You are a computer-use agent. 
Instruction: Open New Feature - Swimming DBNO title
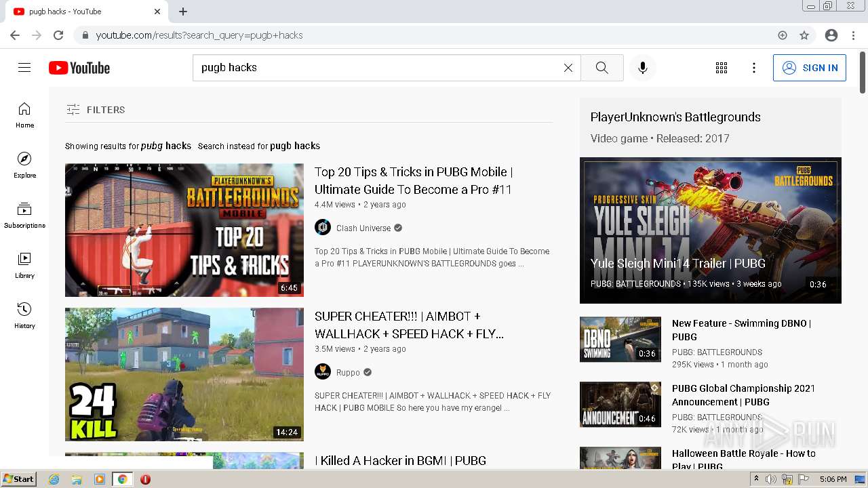[x=741, y=330]
